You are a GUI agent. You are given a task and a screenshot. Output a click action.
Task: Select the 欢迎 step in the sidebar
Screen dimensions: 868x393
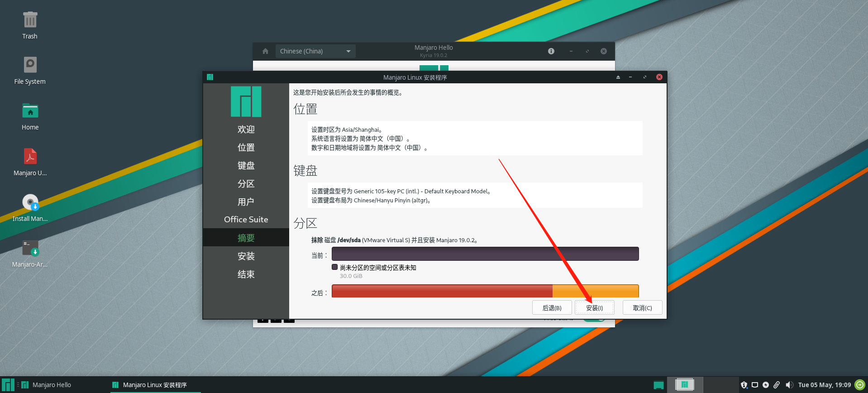(246, 129)
